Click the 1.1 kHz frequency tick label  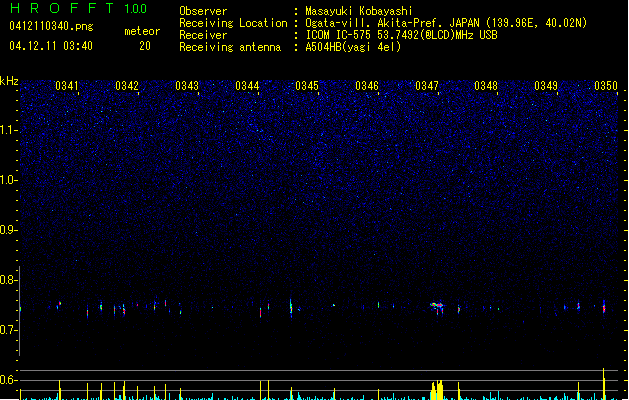pyautogui.click(x=8, y=130)
